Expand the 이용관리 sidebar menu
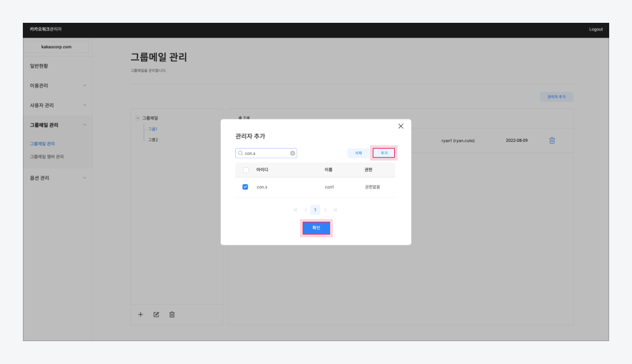Viewport: 632px width, 364px height. click(x=85, y=86)
